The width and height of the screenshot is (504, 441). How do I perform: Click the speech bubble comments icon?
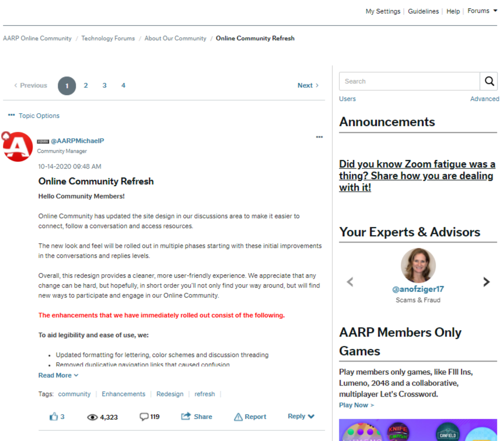[x=144, y=416]
